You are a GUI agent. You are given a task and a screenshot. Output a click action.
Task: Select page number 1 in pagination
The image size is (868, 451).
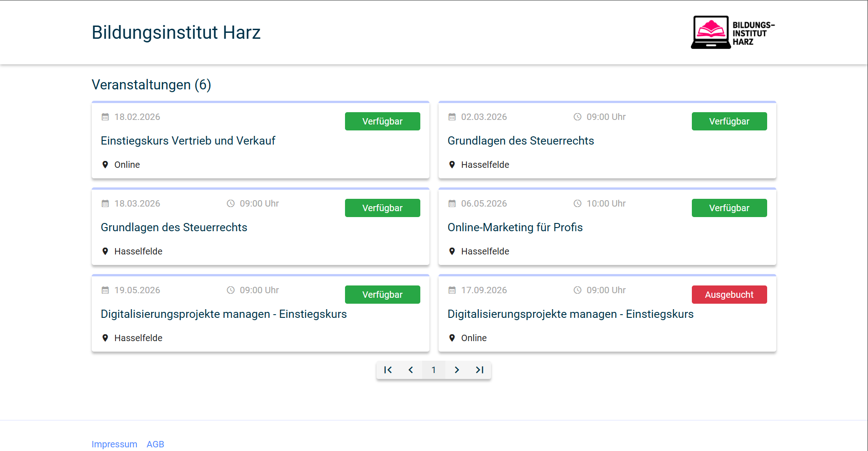point(434,370)
